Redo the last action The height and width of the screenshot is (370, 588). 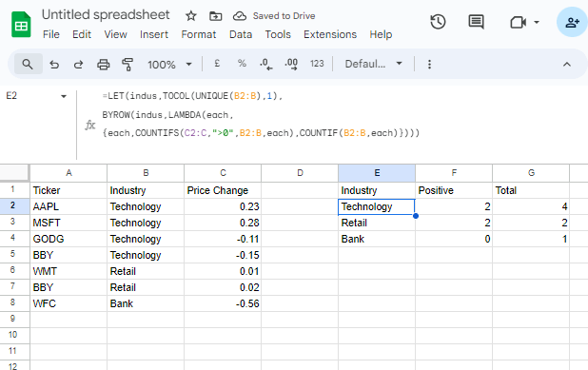[x=78, y=65]
